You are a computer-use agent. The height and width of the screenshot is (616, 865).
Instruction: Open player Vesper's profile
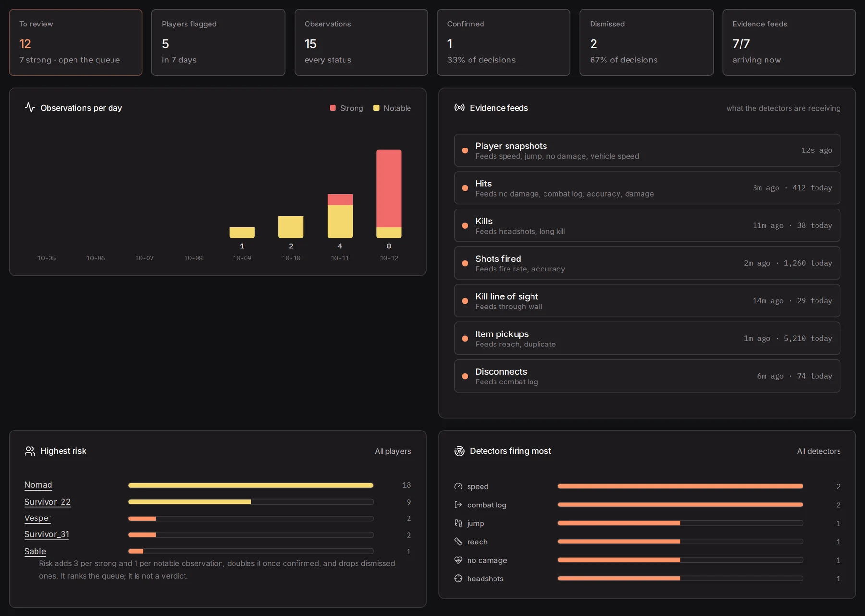(37, 518)
